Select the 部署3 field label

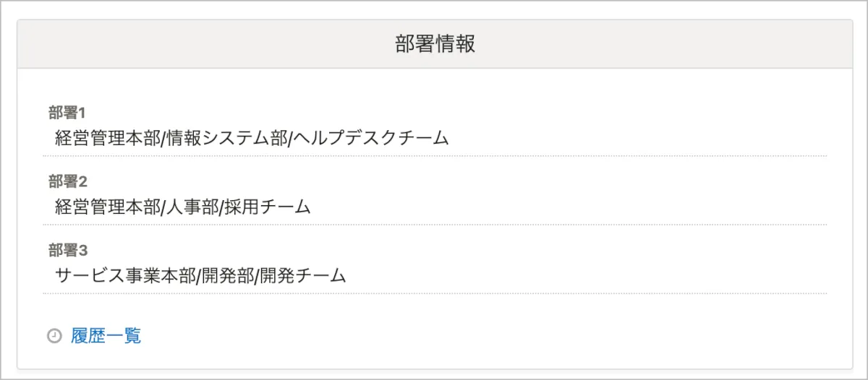67,250
